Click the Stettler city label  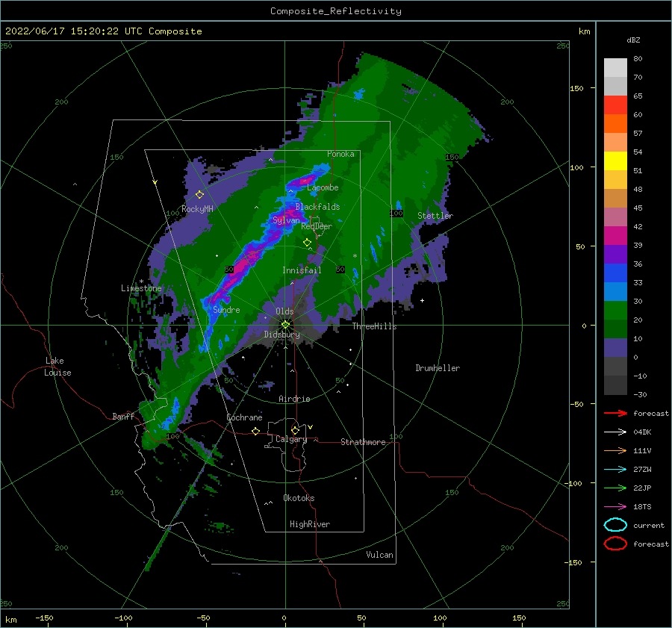pos(435,216)
